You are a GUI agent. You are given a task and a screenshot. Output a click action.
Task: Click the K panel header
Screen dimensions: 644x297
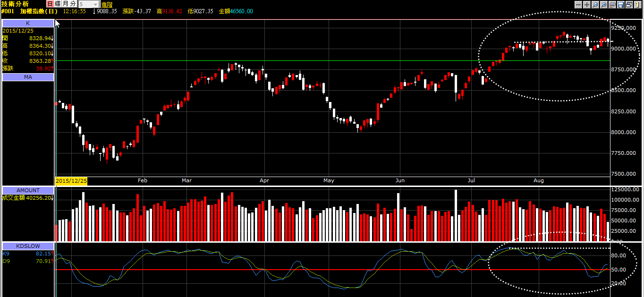coord(28,23)
